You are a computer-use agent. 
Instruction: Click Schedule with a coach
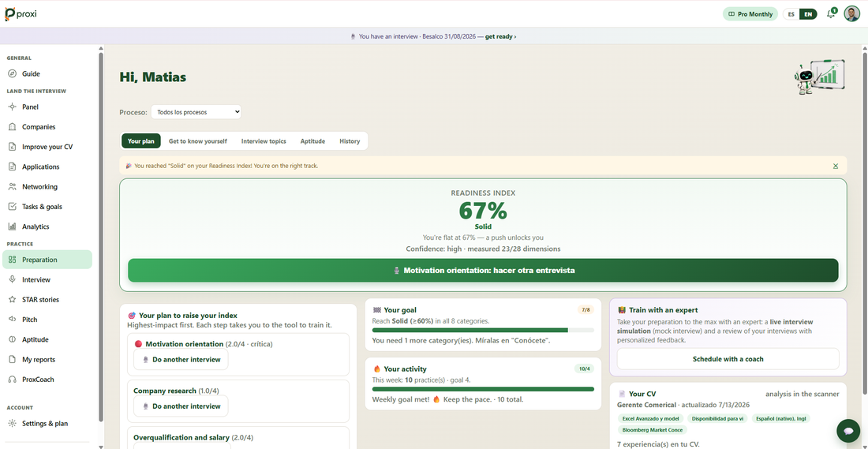[728, 359]
